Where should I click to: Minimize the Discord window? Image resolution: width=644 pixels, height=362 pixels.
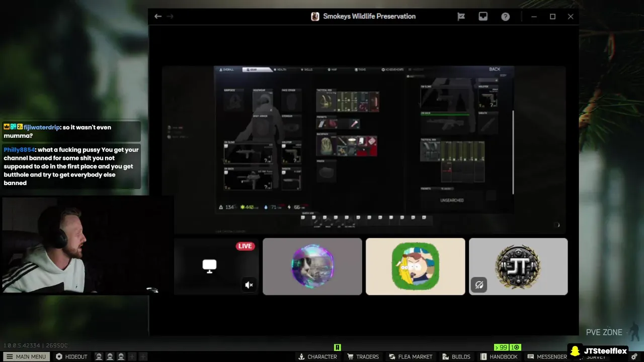coord(534,17)
